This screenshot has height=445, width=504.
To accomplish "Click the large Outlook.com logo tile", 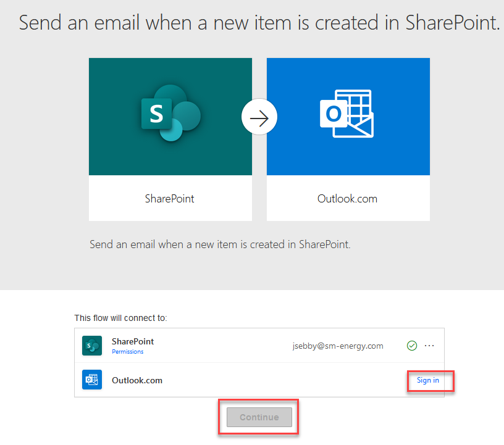I will pos(348,117).
